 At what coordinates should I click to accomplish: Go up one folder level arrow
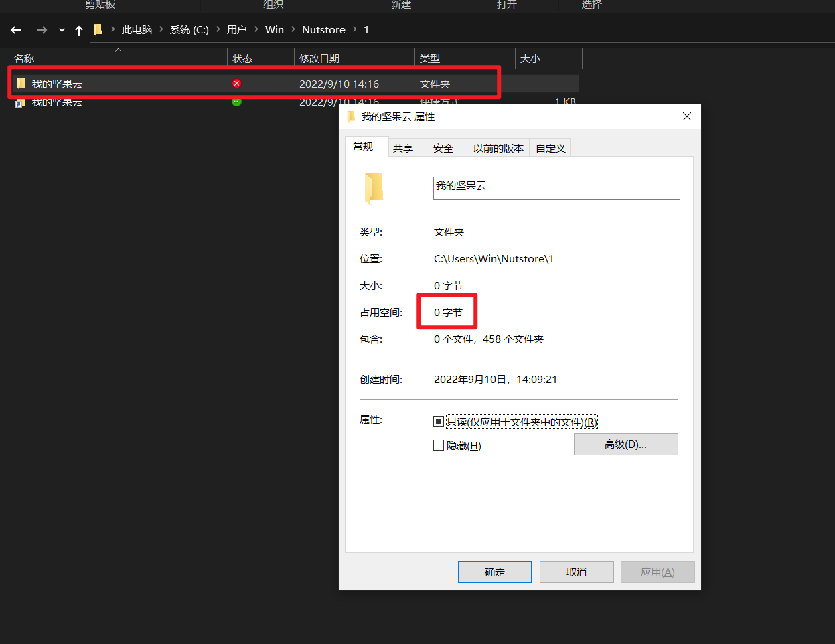pos(79,30)
